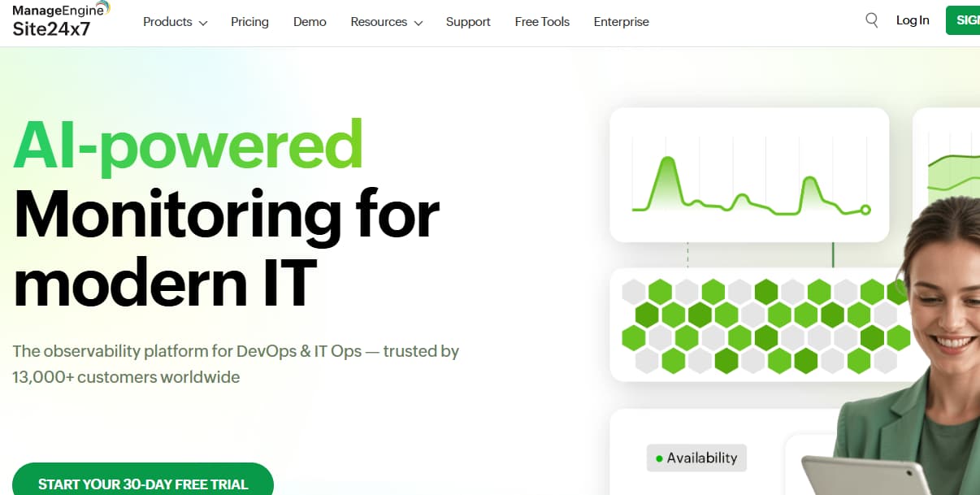Open the Support menu item

[x=468, y=22]
